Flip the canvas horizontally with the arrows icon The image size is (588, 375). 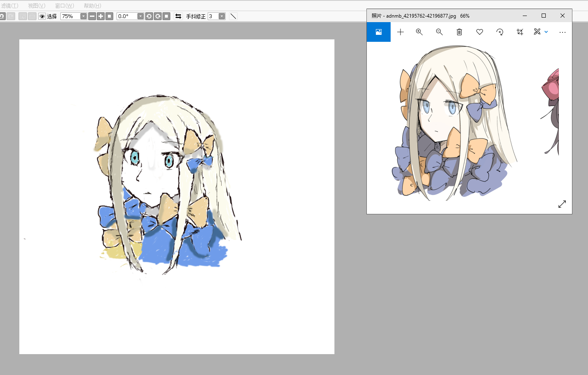coord(178,16)
